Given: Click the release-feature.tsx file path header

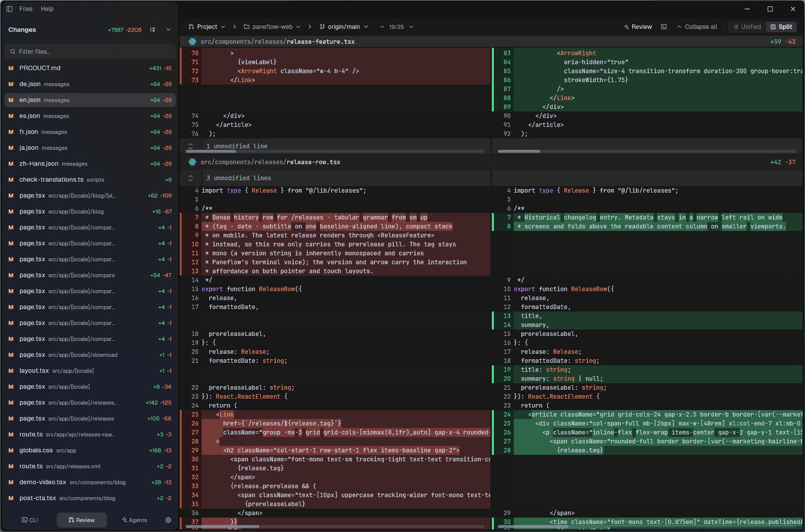Looking at the screenshot, I should pos(277,42).
